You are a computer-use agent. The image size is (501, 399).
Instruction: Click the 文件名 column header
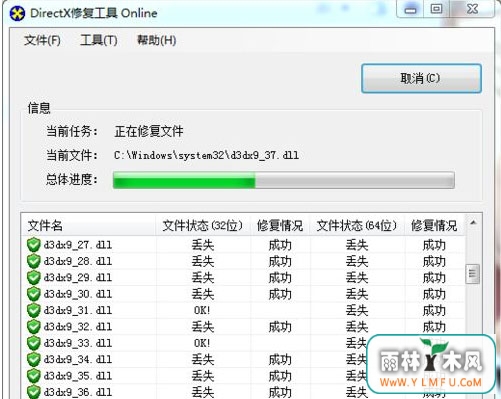click(x=89, y=225)
